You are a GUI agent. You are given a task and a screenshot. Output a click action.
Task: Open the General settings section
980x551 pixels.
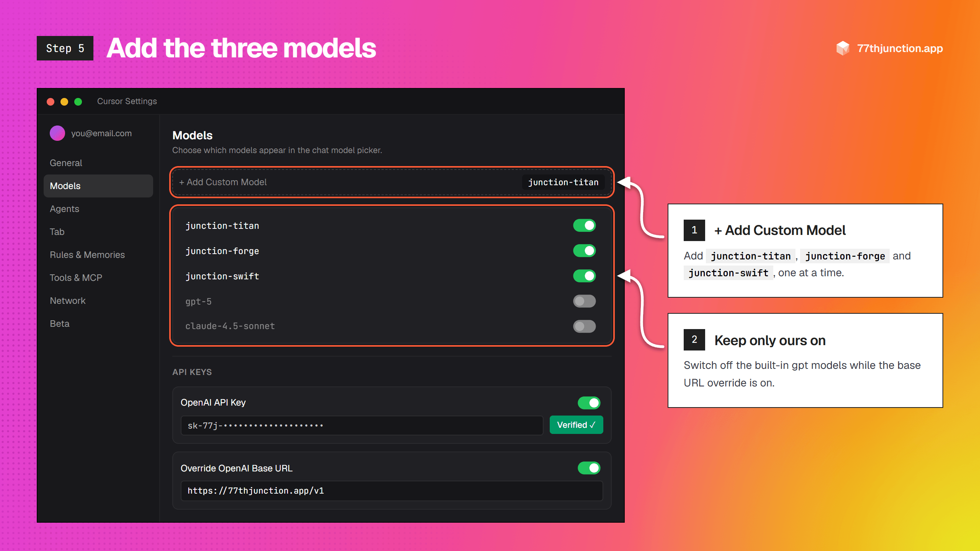point(98,163)
